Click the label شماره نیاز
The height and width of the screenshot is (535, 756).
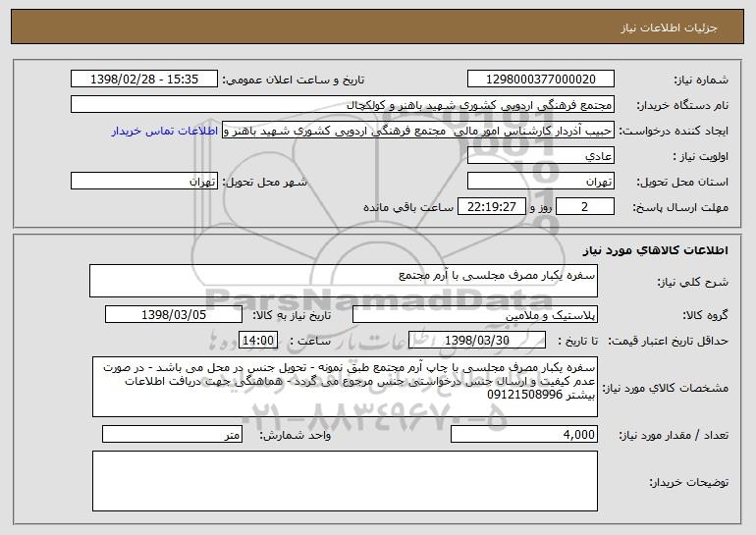click(x=701, y=80)
